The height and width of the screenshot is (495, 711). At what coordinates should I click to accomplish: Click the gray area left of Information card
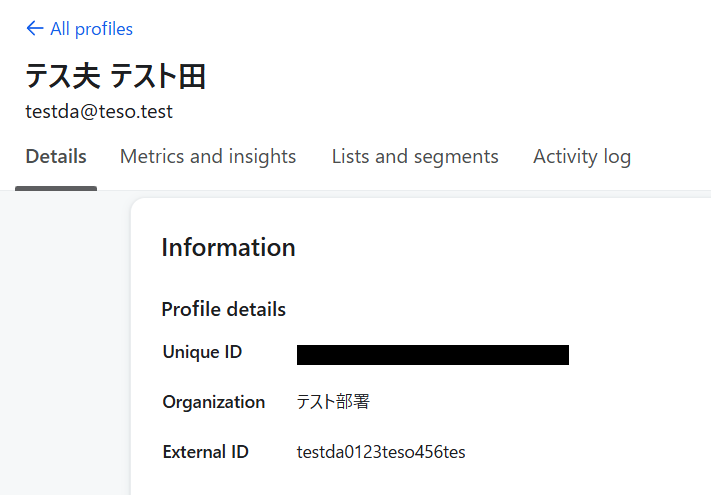(x=65, y=340)
